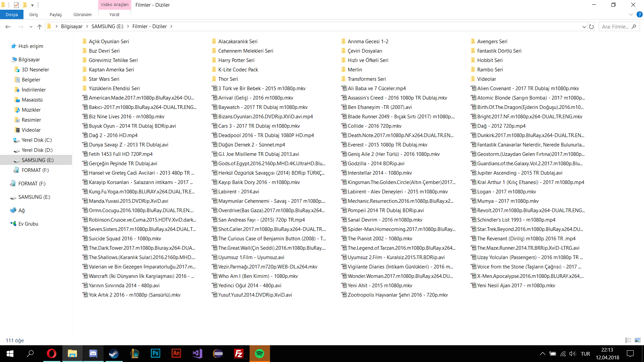Open the Paylaş ribbon tab
This screenshot has height=362, width=644.
click(56, 14)
